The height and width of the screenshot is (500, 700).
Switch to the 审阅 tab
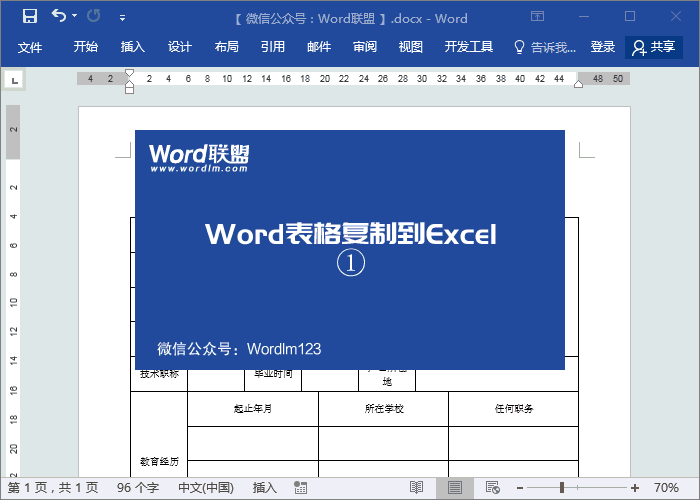pyautogui.click(x=365, y=47)
